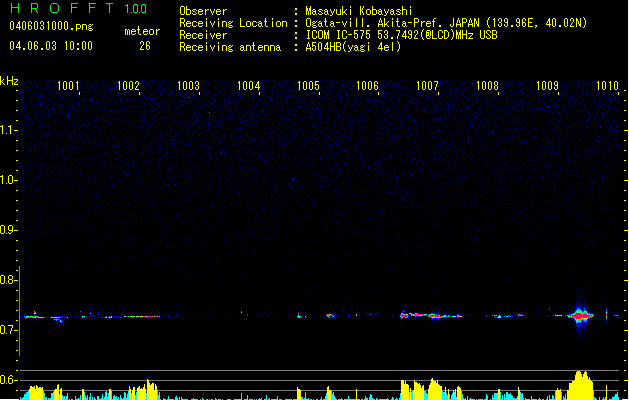Click the 1005 time axis marker
The width and height of the screenshot is (629, 400).
click(308, 86)
